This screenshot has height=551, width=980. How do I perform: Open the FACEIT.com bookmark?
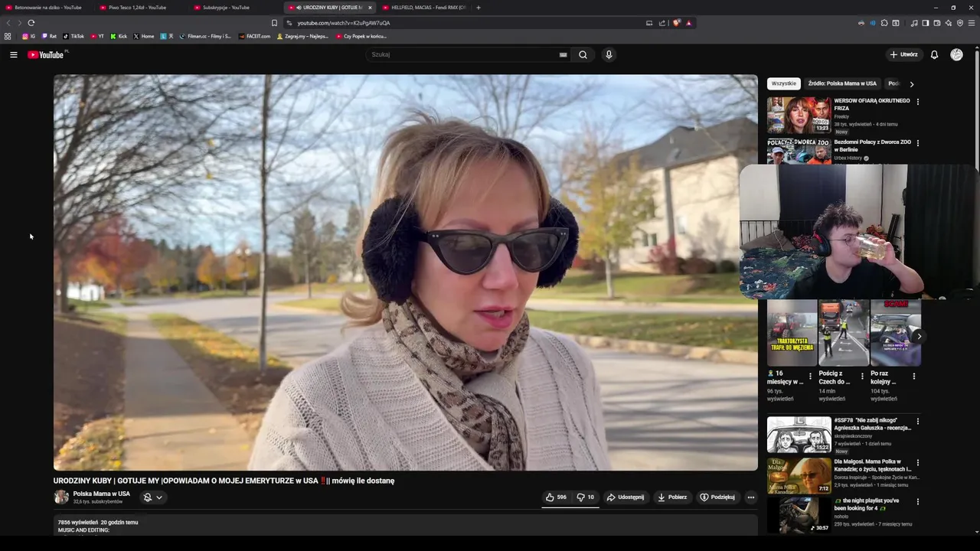[254, 36]
